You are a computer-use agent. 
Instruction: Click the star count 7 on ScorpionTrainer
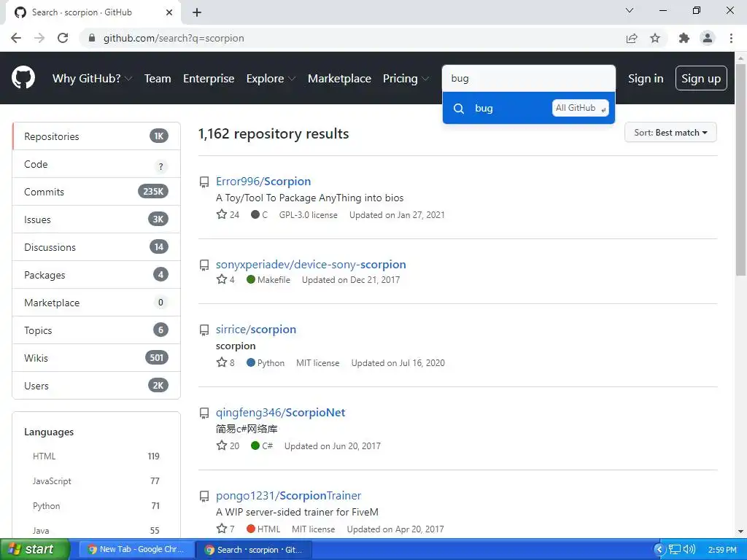coord(225,529)
